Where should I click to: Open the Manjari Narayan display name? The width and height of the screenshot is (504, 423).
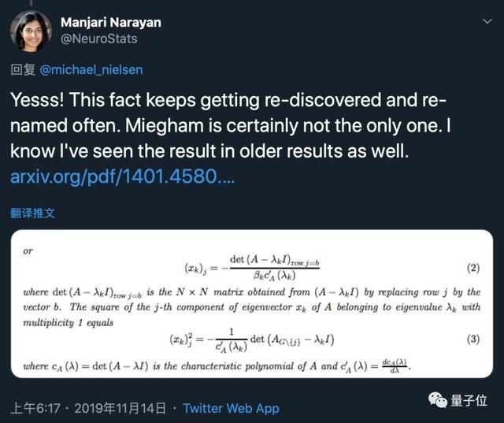click(110, 22)
